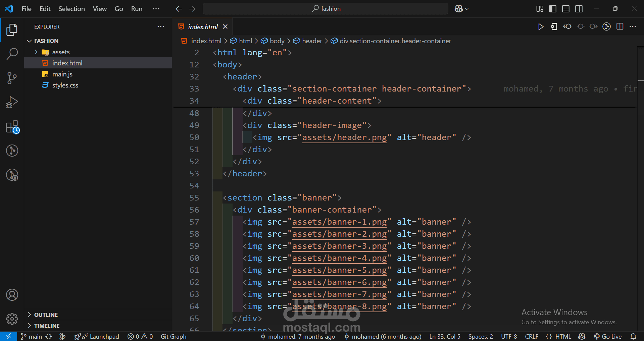
Task: Open the Search view in activity bar
Action: tap(12, 54)
